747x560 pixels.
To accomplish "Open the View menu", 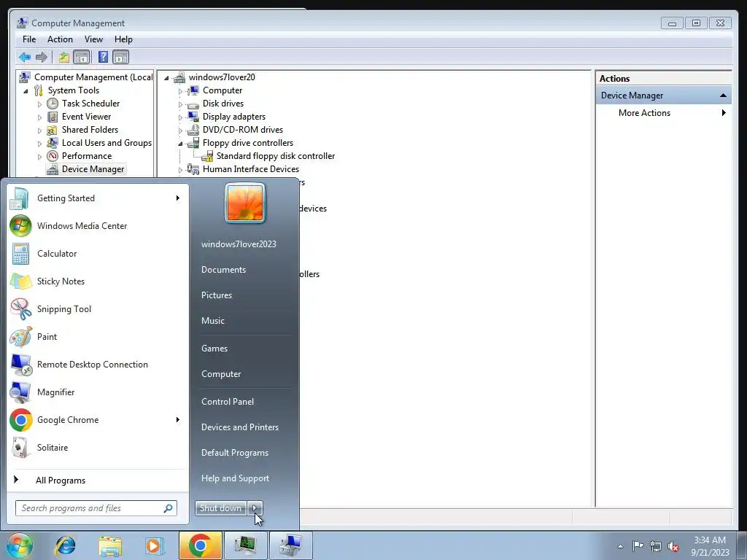I will [93, 39].
